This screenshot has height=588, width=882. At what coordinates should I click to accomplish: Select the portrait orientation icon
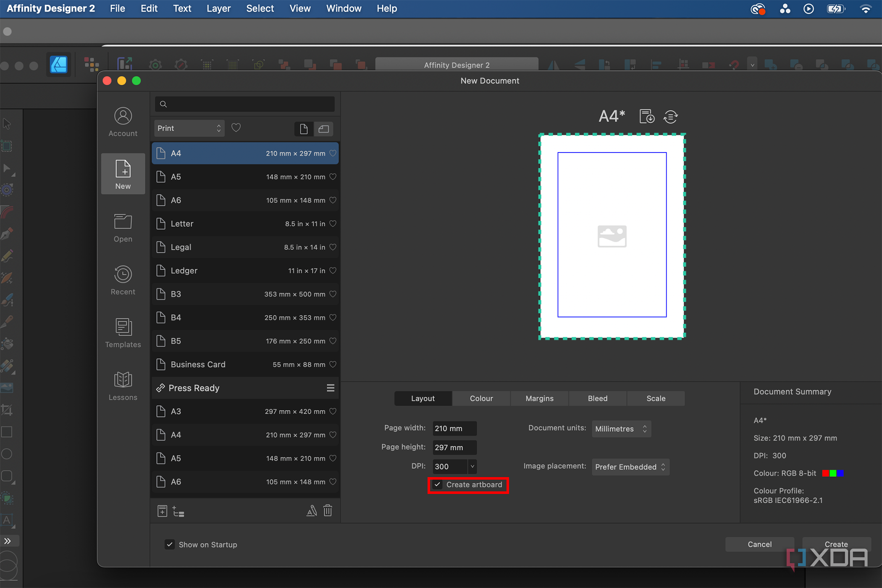click(x=303, y=129)
